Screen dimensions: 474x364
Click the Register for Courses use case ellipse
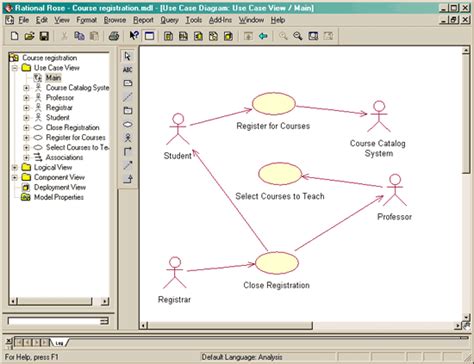coord(274,104)
